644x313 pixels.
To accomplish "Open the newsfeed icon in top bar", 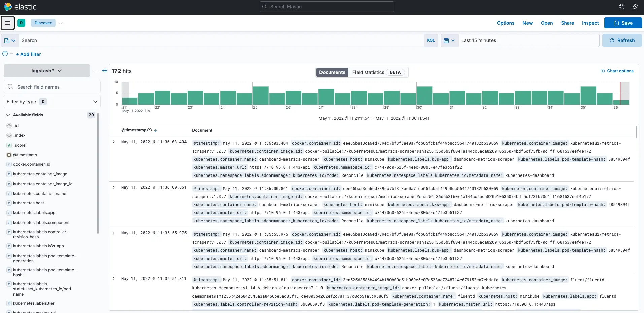I will click(635, 7).
